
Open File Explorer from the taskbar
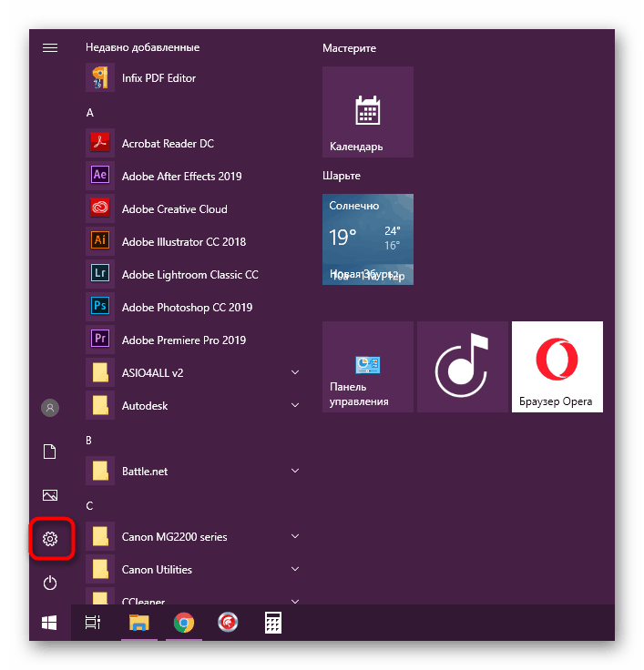tap(139, 623)
